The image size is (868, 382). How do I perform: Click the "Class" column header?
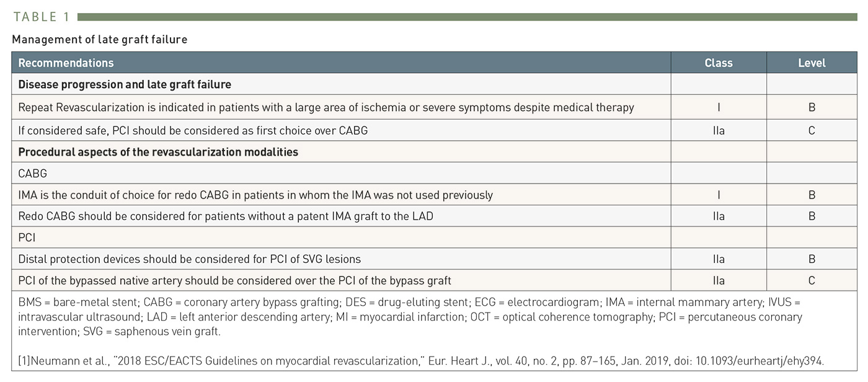718,63
